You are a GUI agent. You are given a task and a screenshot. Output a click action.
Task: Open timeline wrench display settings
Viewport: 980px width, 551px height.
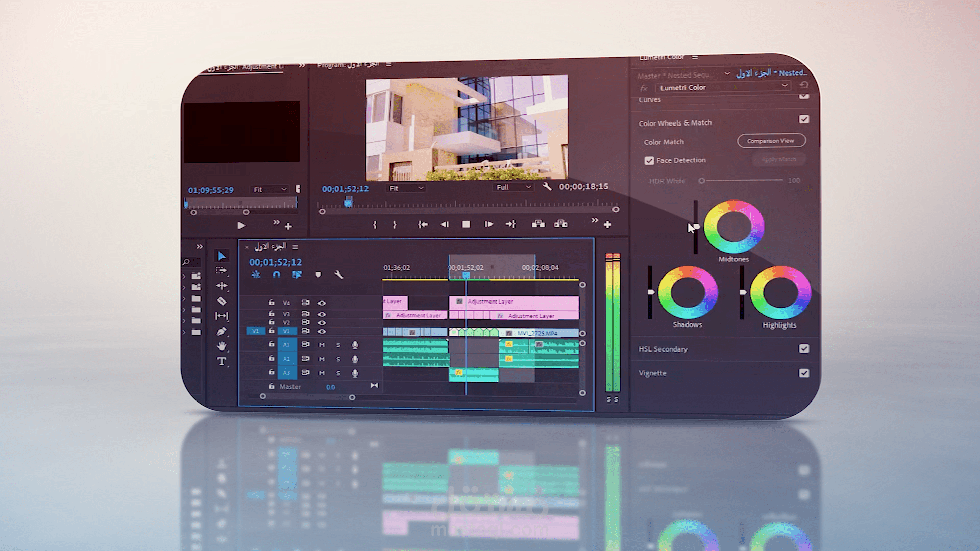338,274
